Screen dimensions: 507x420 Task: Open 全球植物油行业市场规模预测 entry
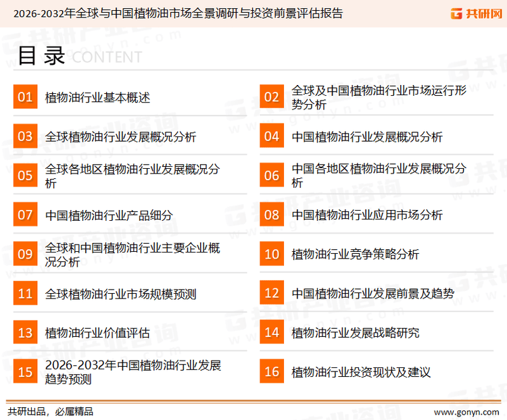pos(120,293)
